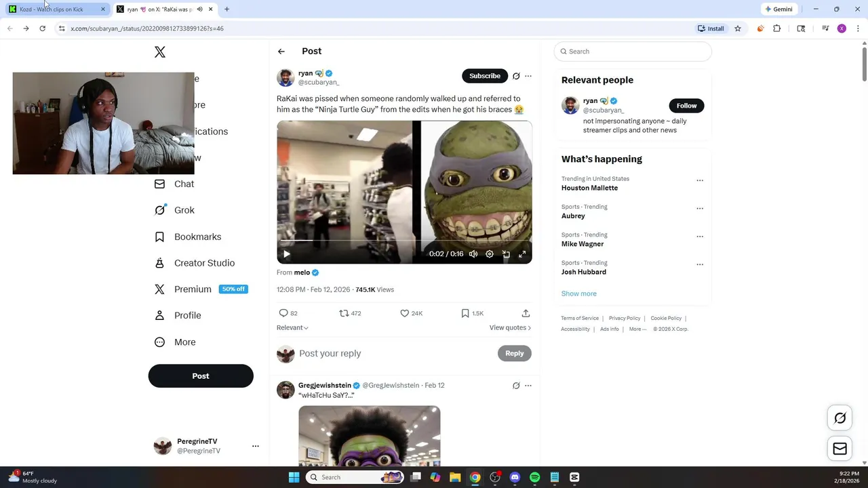Play the video

coord(287,254)
